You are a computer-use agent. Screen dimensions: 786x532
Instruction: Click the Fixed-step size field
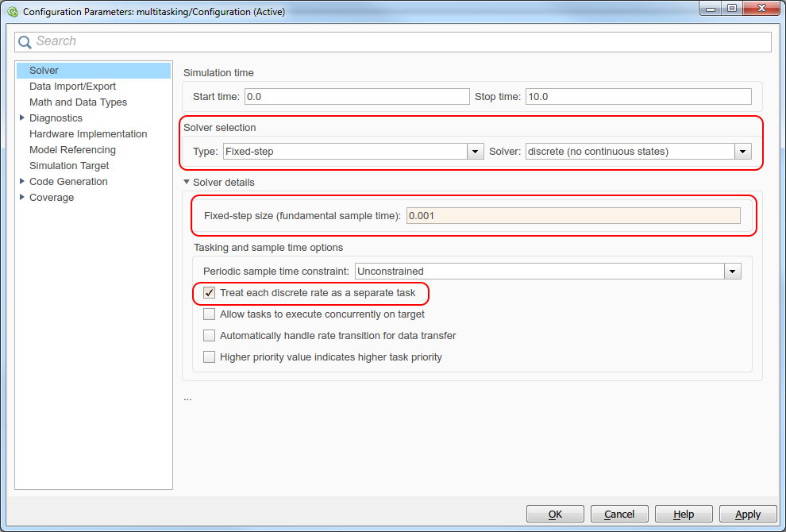point(573,216)
